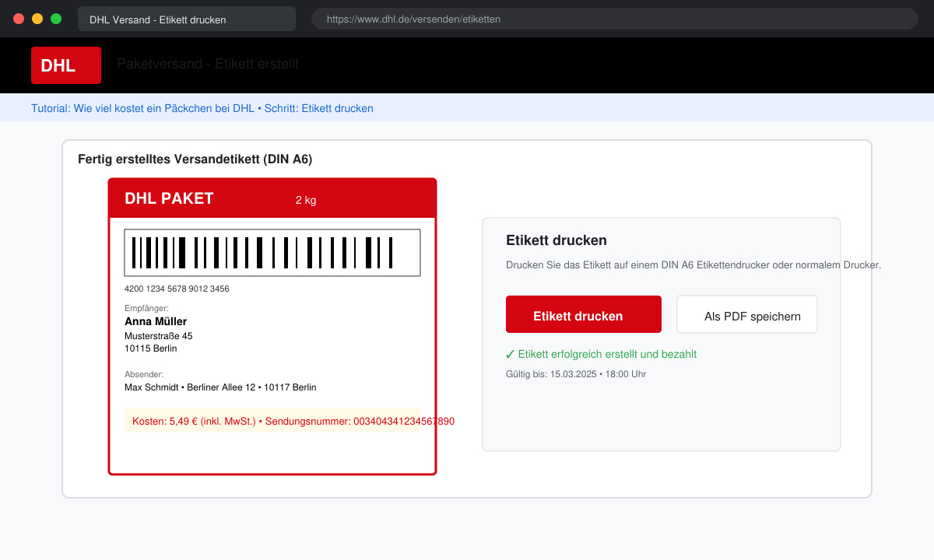Click the Empfänger label
This screenshot has height=560, width=934.
(x=146, y=308)
